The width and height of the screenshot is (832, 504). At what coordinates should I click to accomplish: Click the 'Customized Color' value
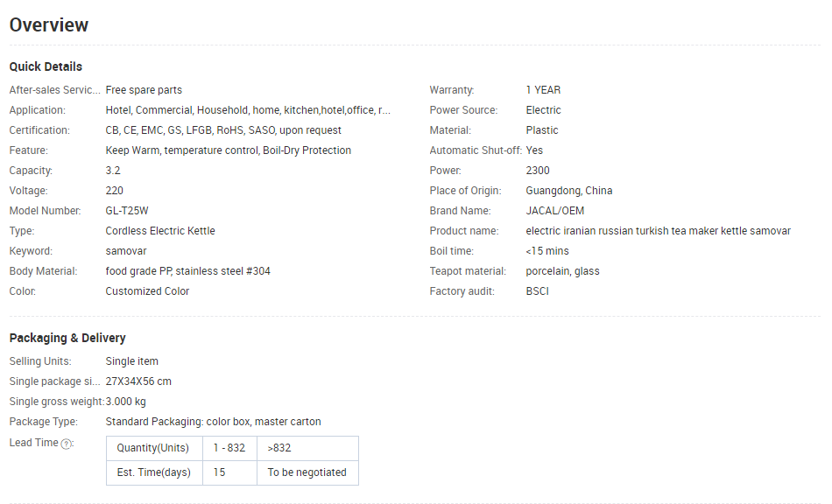(x=147, y=291)
